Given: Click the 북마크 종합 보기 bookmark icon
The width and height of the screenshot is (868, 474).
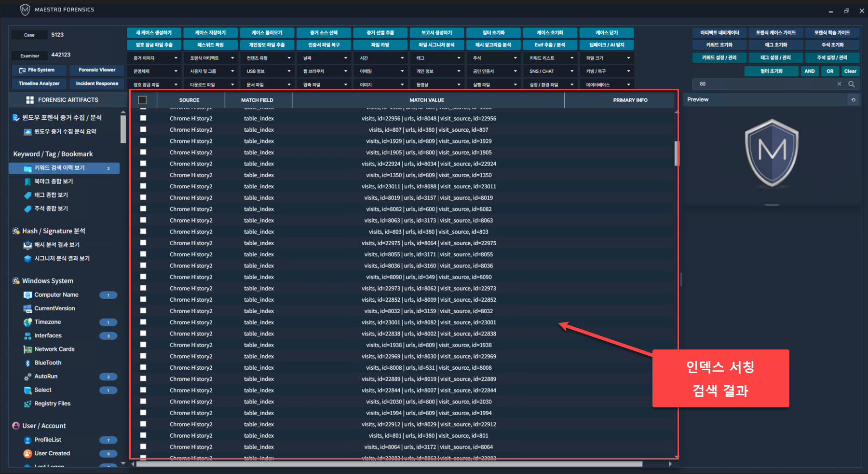Looking at the screenshot, I should click(27, 181).
